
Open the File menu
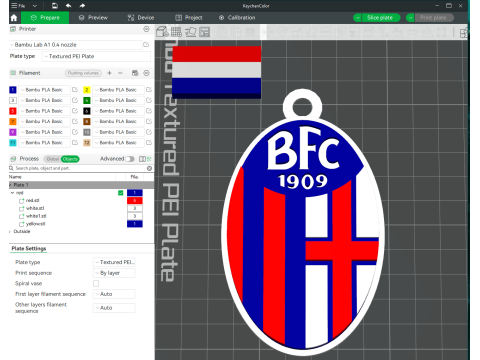click(x=19, y=6)
